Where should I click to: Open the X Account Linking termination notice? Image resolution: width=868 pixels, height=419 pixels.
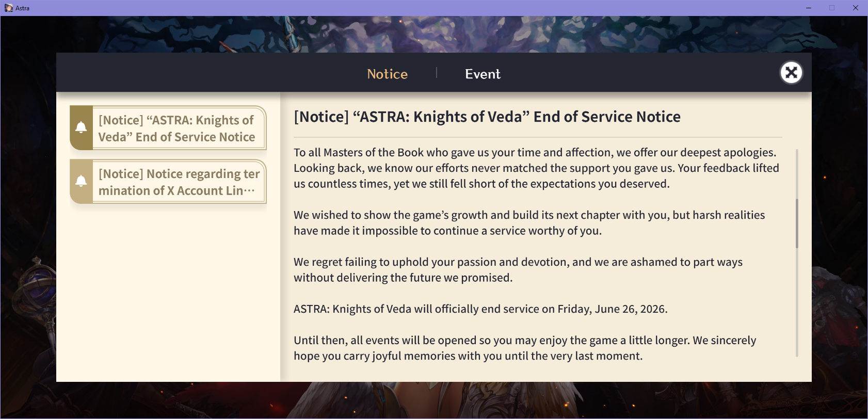coord(177,182)
